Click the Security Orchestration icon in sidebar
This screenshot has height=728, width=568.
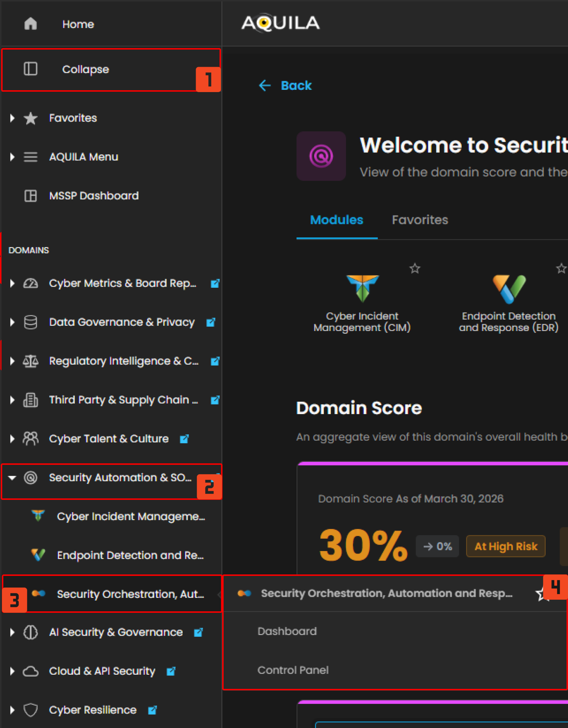pos(39,593)
